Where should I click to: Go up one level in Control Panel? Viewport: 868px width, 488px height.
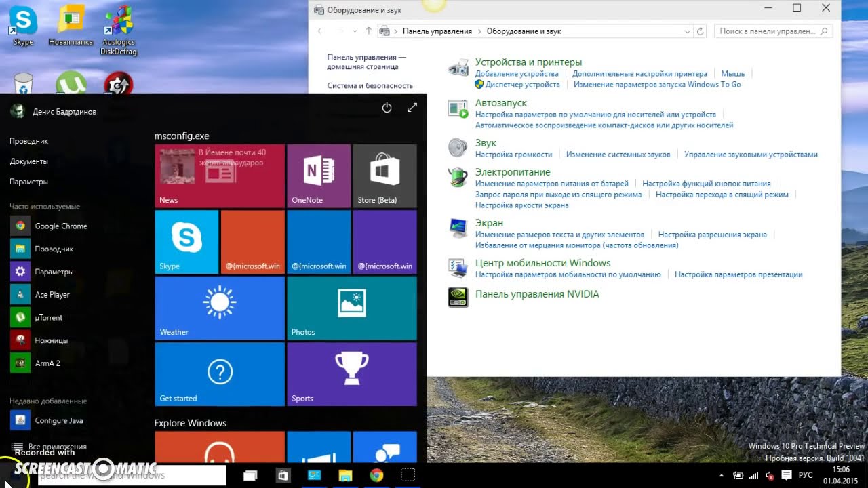pyautogui.click(x=369, y=31)
